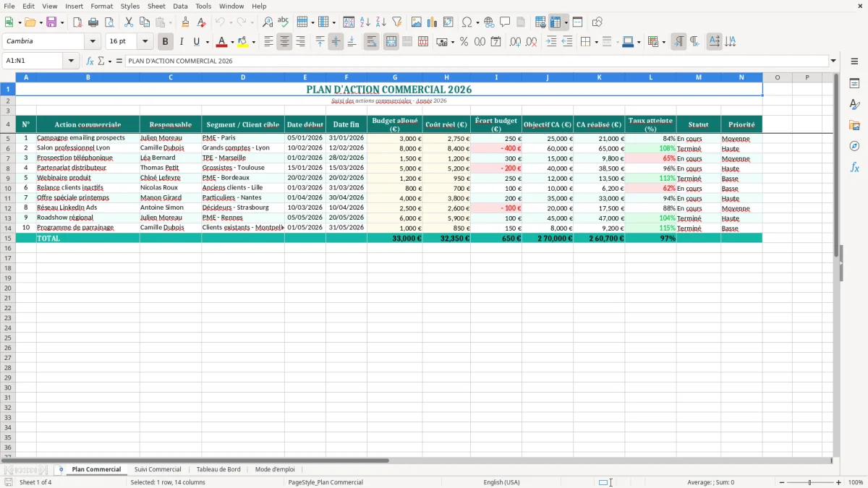Viewport: 868px width, 488px height.
Task: Open the Format menu
Action: (101, 6)
